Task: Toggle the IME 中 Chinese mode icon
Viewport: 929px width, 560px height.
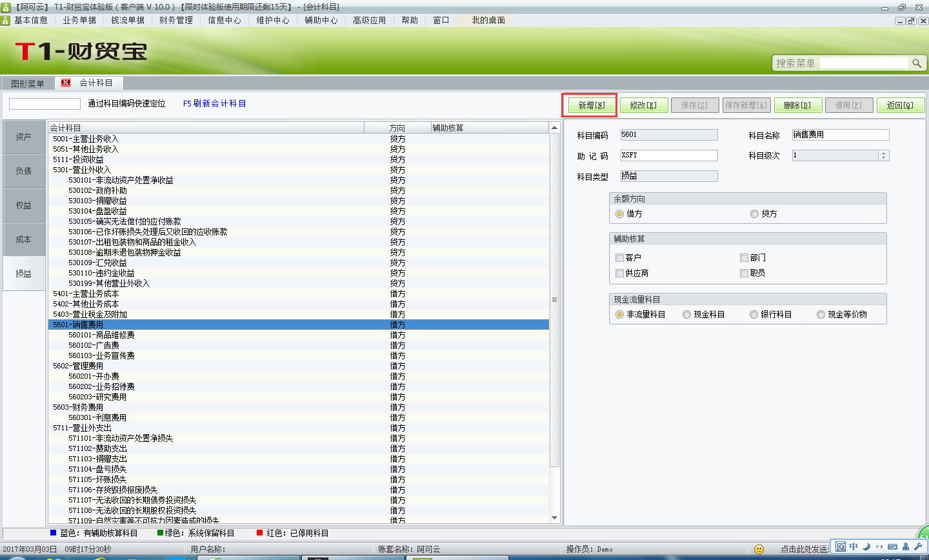Action: point(854,546)
